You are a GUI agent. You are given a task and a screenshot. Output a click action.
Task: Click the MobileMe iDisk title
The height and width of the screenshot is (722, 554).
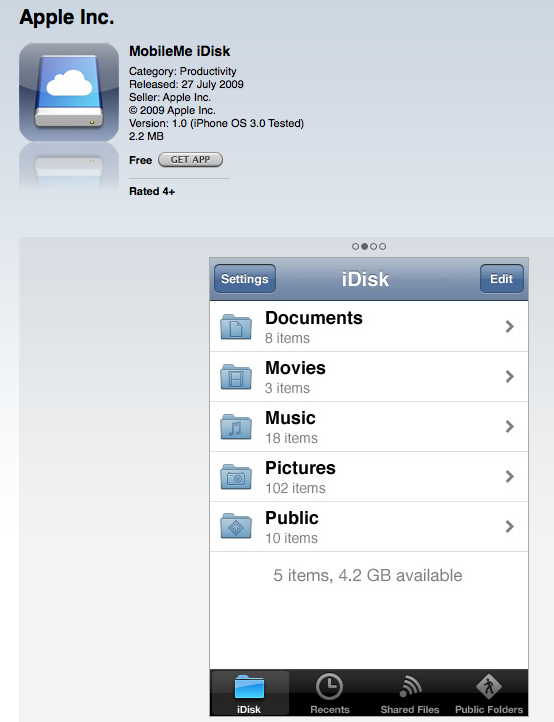(x=180, y=51)
